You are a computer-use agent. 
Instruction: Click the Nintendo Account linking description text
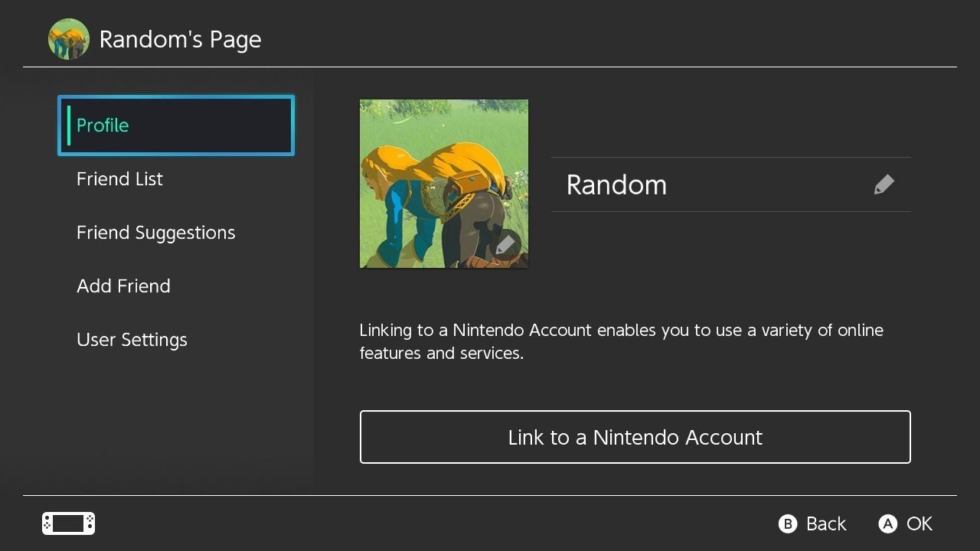pos(622,342)
